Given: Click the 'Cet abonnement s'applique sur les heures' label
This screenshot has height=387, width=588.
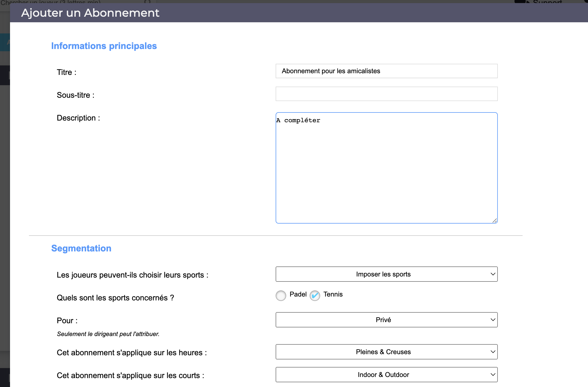Looking at the screenshot, I should (x=132, y=353).
